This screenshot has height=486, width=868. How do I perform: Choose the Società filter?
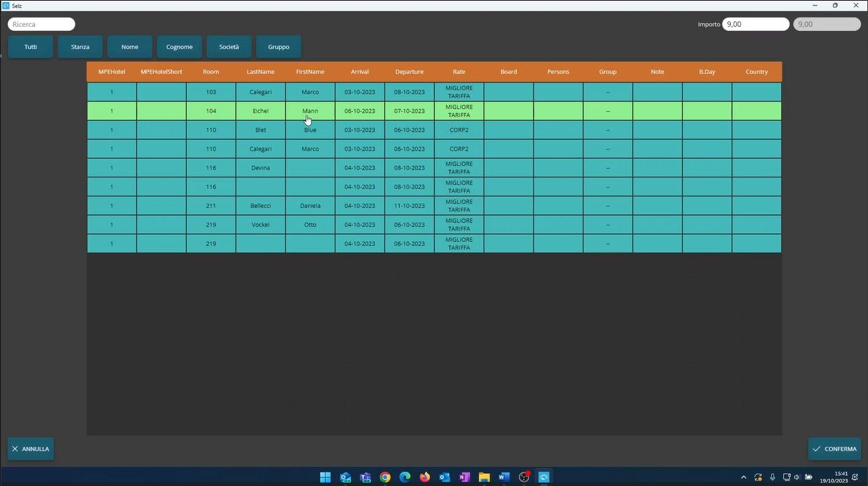tap(229, 47)
